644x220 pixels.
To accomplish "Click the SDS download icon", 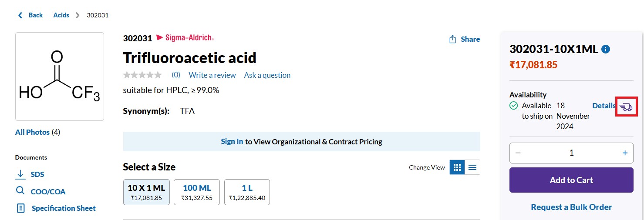I will click(20, 174).
